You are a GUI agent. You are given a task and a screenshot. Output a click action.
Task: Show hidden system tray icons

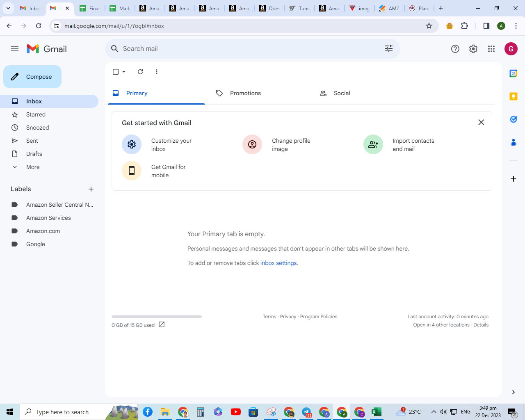coord(434,412)
